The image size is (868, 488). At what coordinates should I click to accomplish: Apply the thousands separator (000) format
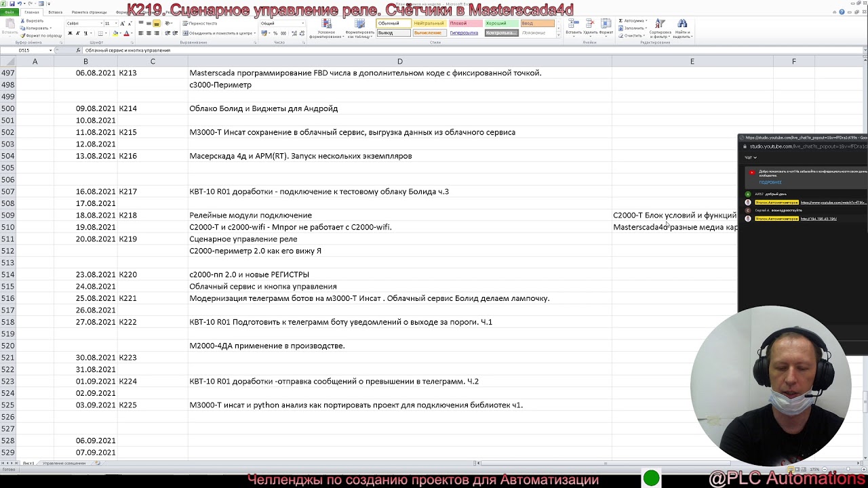[x=283, y=33]
